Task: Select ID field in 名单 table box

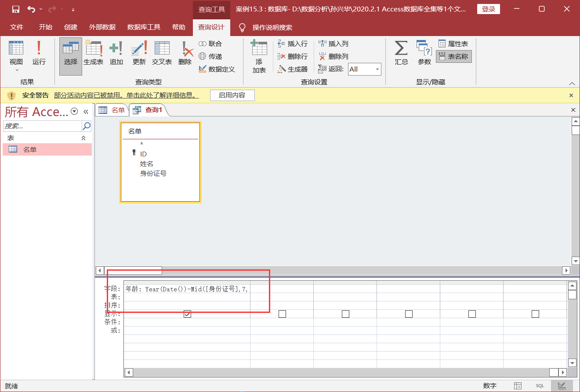Action: (143, 154)
